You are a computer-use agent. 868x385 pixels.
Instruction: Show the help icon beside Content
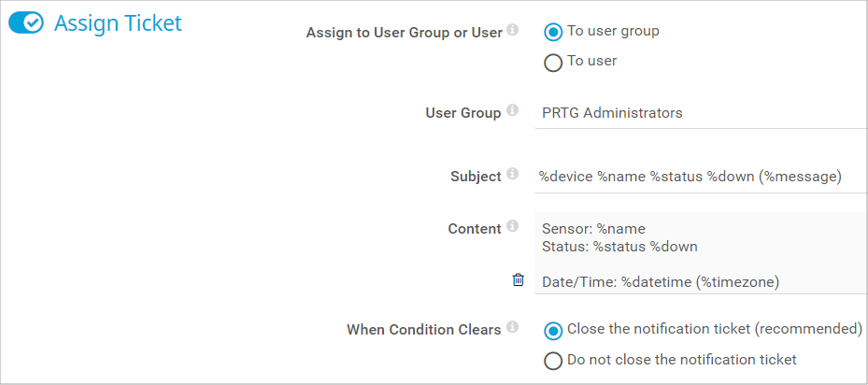coord(512,227)
